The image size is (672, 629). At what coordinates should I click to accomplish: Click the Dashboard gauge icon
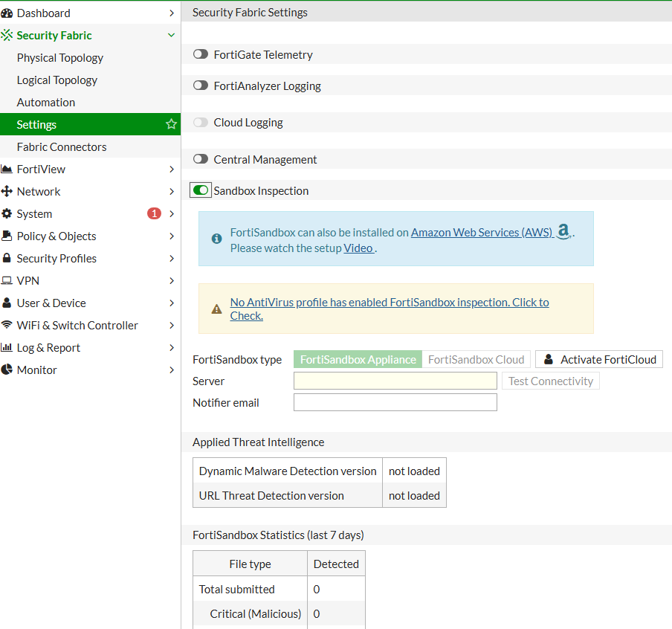coord(7,13)
